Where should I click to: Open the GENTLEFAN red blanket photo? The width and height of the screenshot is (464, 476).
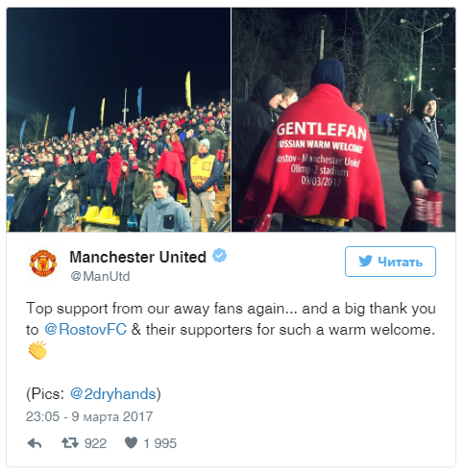tap(344, 119)
